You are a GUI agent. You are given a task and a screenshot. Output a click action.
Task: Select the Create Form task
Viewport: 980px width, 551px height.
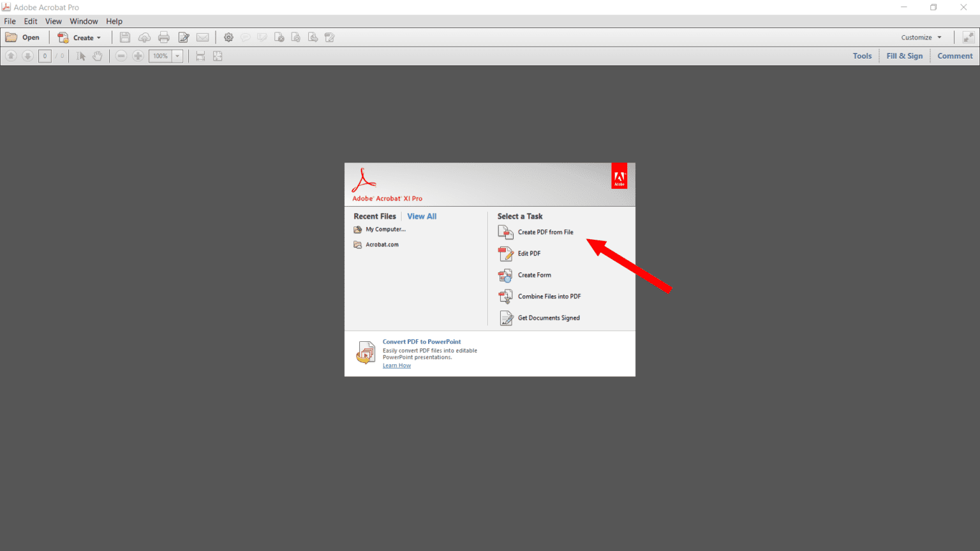point(524,275)
